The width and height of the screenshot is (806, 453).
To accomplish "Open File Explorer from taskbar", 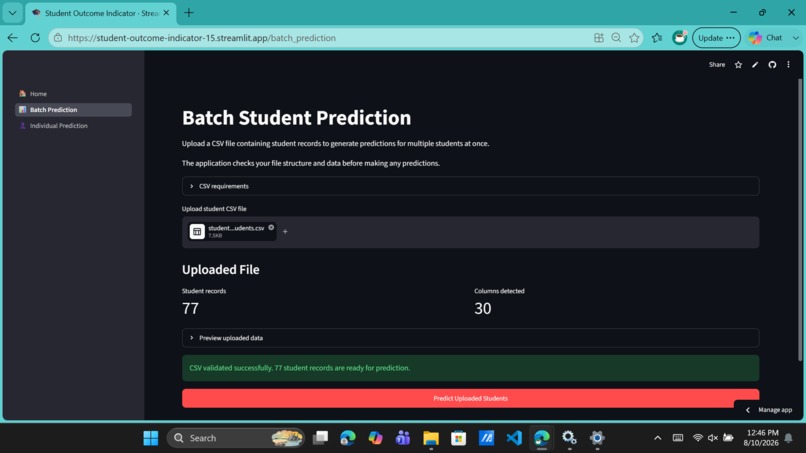I will 431,438.
